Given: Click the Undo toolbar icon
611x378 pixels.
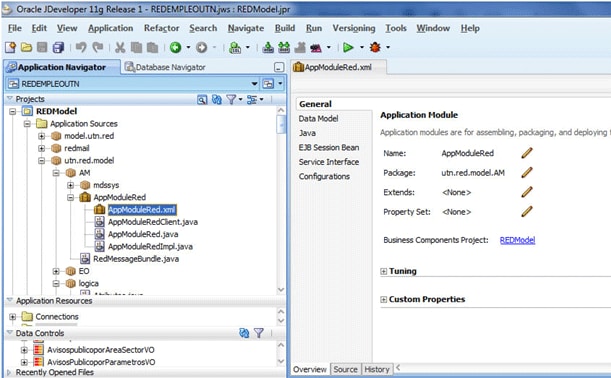Looking at the screenshot, I should coord(81,48).
